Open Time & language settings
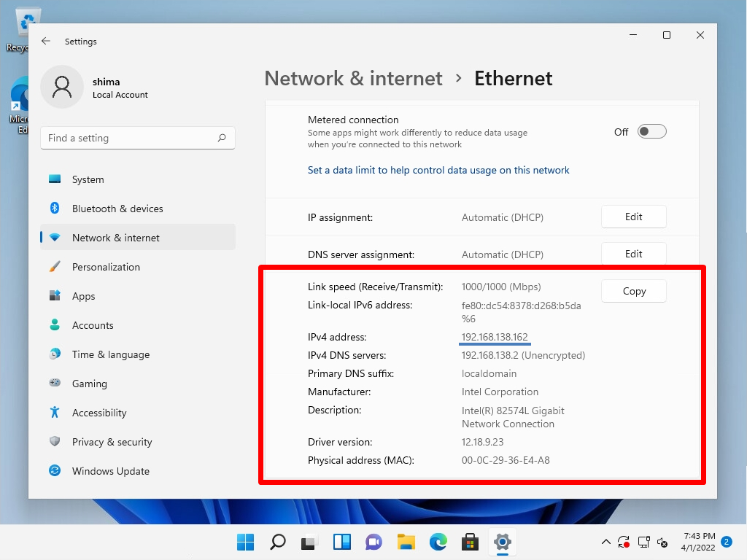This screenshot has width=747, height=560. tap(138, 354)
